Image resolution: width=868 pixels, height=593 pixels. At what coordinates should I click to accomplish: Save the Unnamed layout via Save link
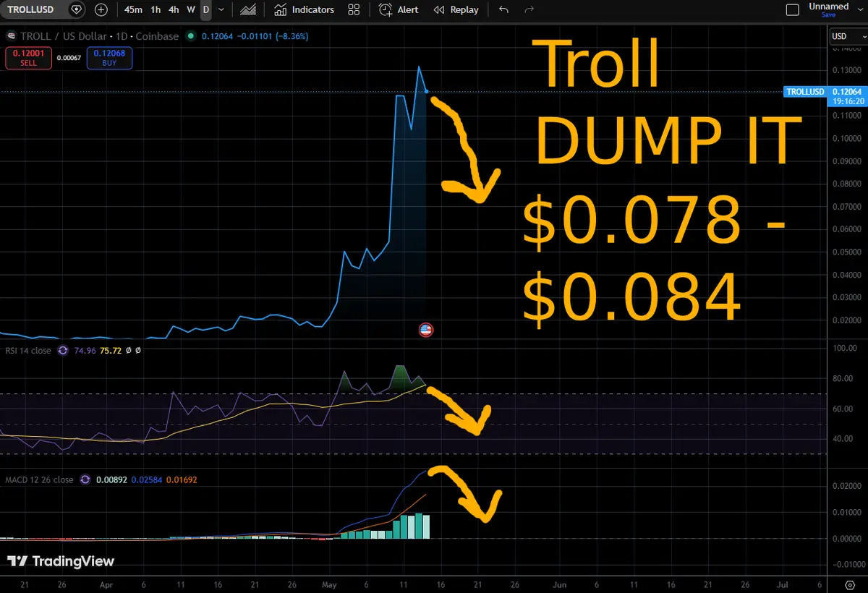tap(829, 14)
